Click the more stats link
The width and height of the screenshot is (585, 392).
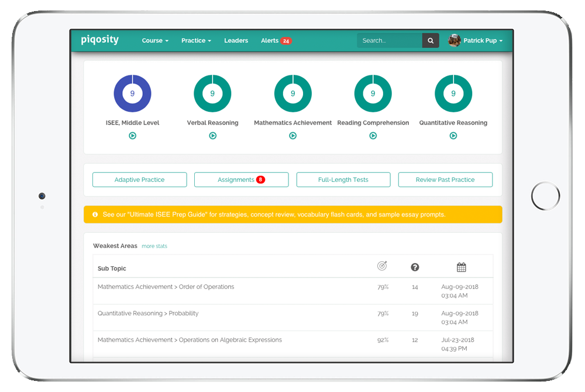[154, 246]
